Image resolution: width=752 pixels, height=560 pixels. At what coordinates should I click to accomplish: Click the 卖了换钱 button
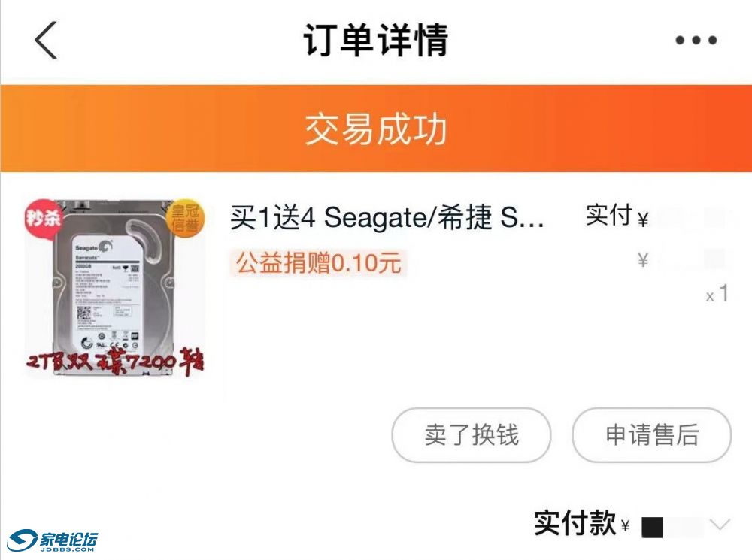[x=472, y=435]
